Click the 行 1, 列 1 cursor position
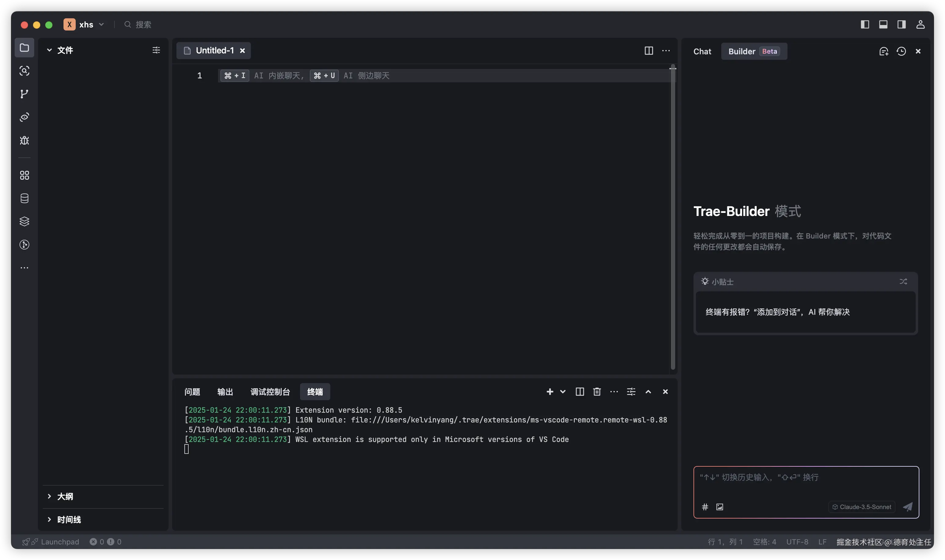Screen dimensions: 945x560 coord(725,542)
